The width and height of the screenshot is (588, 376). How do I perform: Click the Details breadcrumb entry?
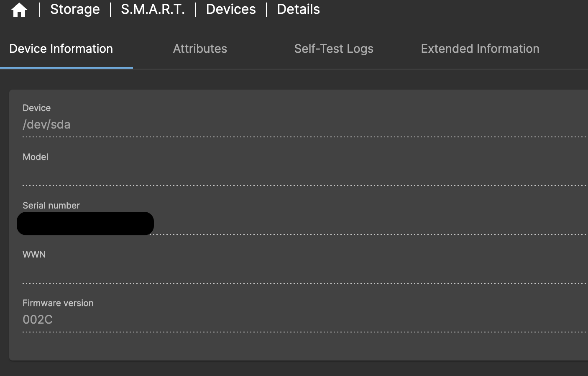[298, 9]
